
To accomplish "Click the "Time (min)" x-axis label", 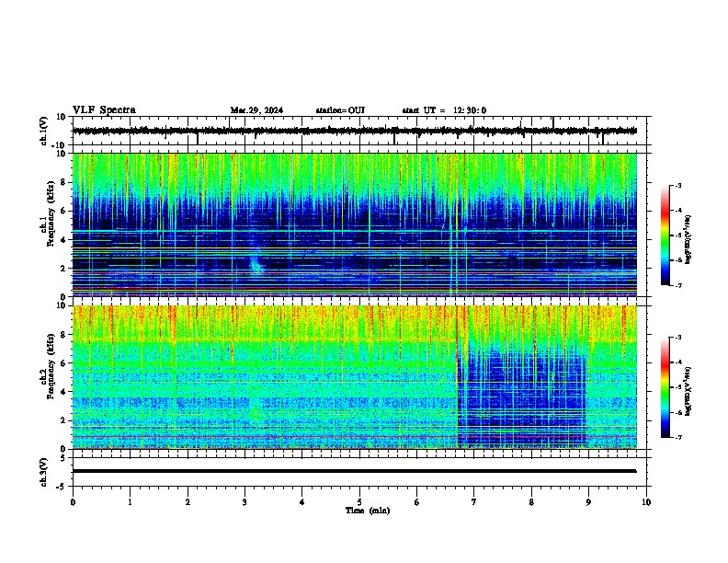I will 368,511.
